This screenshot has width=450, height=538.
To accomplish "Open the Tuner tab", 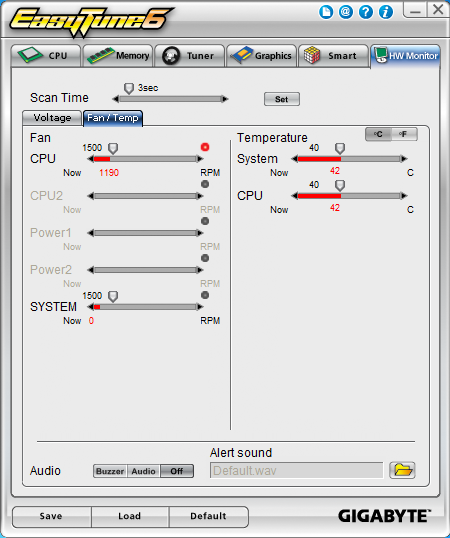I will coord(190,56).
